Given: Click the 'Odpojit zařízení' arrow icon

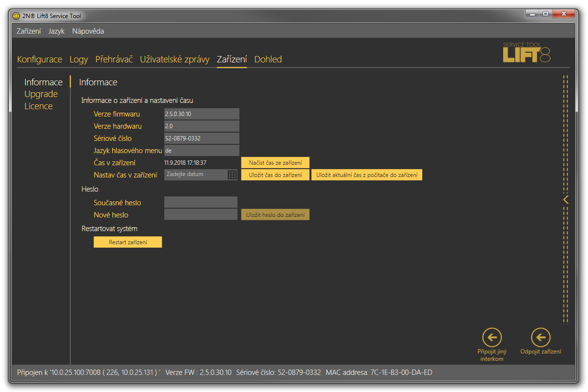Looking at the screenshot, I should tap(540, 337).
